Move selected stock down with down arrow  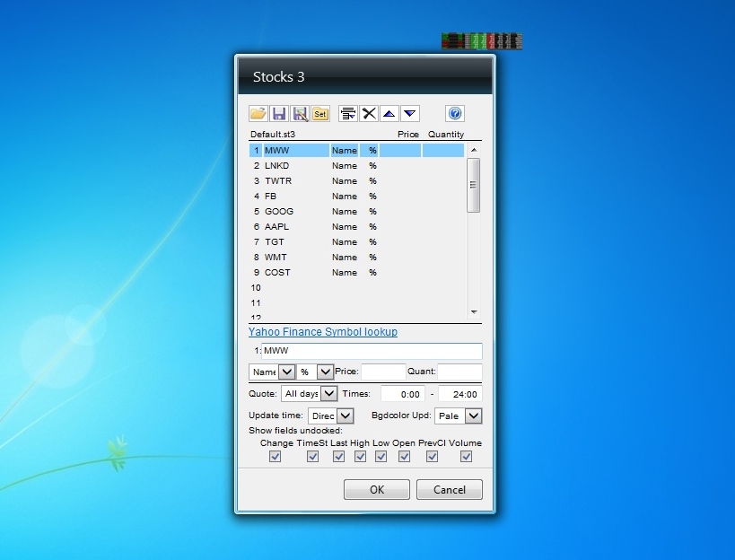[410, 113]
